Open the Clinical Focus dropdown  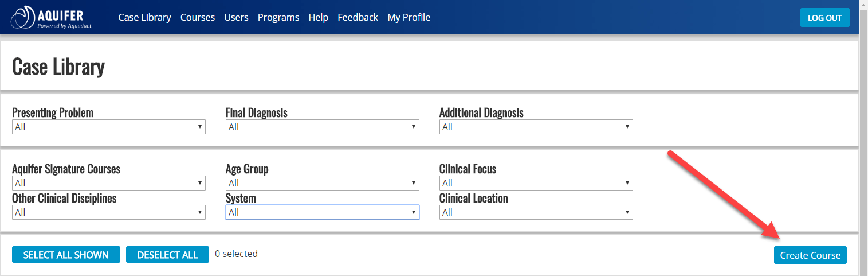pyautogui.click(x=536, y=183)
